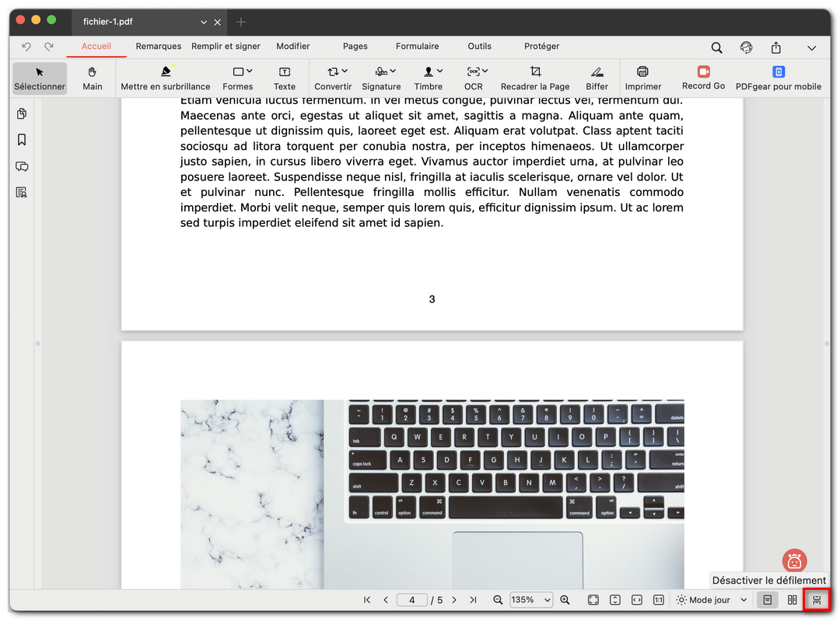Switch to two-page view layout
This screenshot has height=621, width=840.
[792, 600]
